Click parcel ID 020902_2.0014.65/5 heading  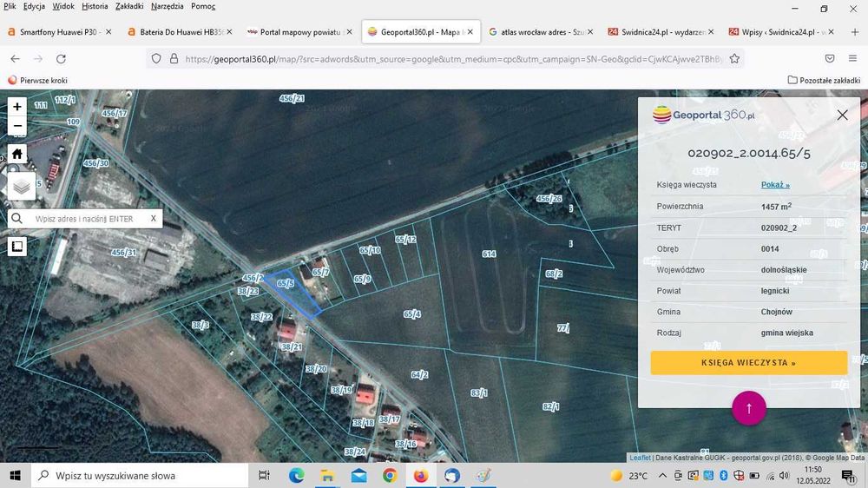click(x=748, y=153)
